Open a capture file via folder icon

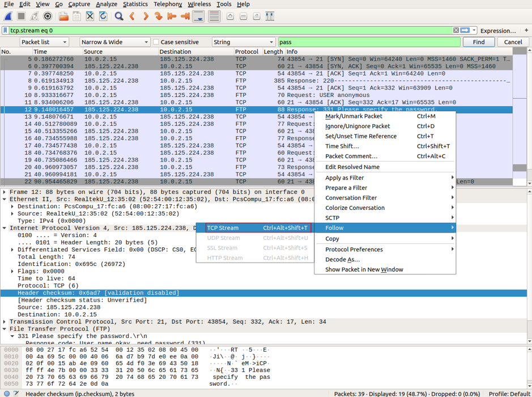[x=63, y=16]
